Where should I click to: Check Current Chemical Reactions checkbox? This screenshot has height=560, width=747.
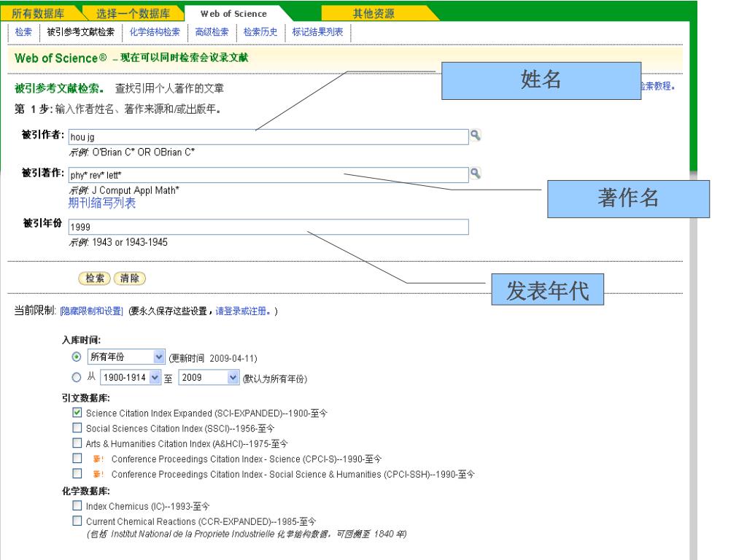pos(77,521)
